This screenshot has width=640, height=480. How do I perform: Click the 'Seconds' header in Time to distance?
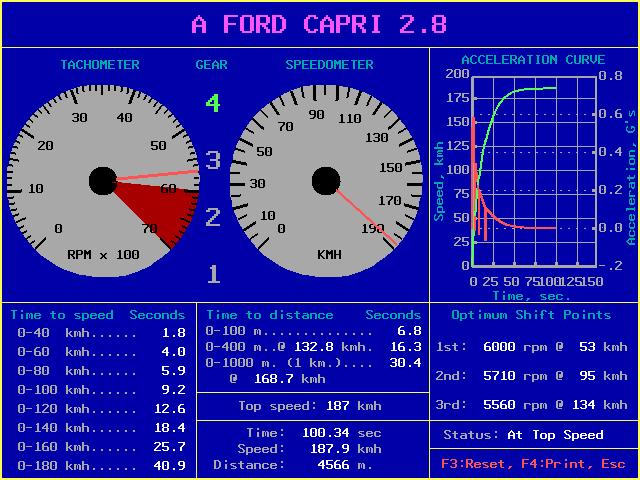(x=393, y=315)
